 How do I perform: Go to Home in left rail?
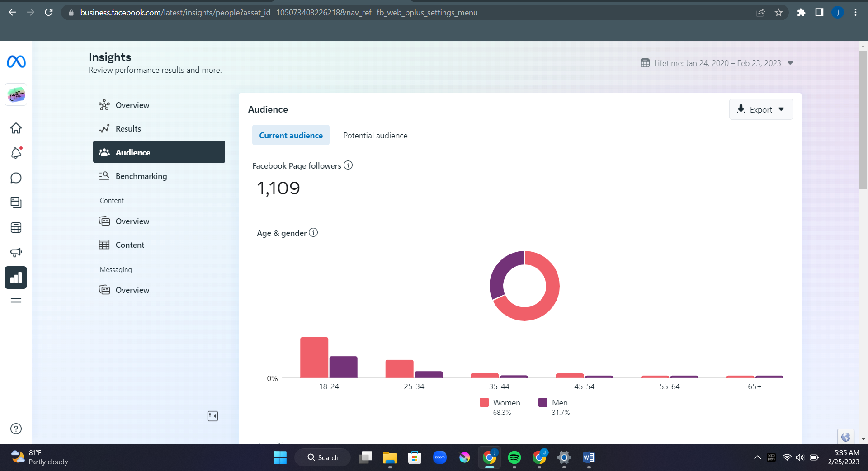point(16,128)
